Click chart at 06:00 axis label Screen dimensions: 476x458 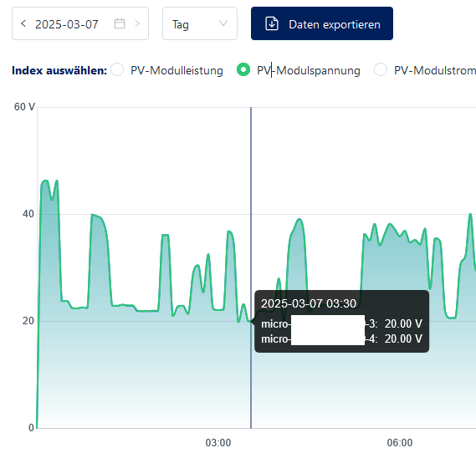tap(400, 443)
